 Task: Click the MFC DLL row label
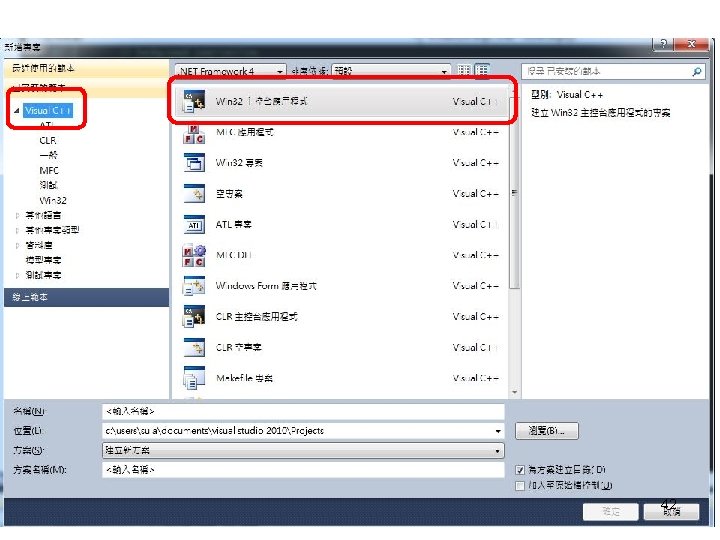tap(234, 255)
